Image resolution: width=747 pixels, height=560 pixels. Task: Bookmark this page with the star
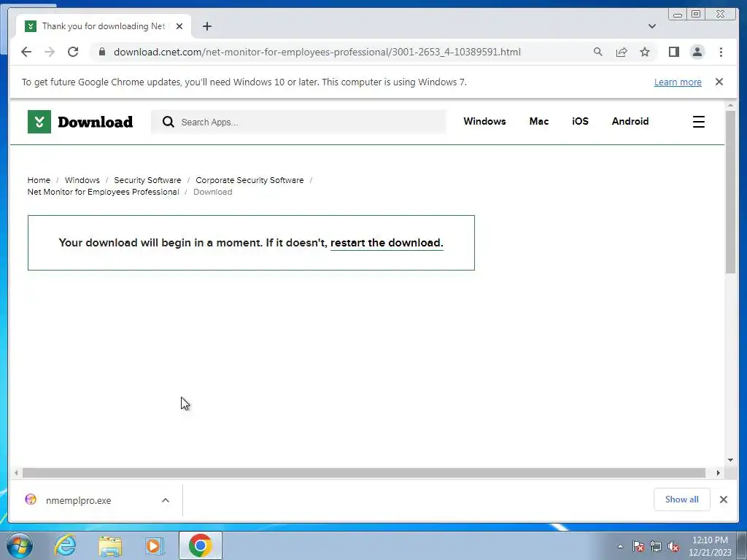point(645,52)
